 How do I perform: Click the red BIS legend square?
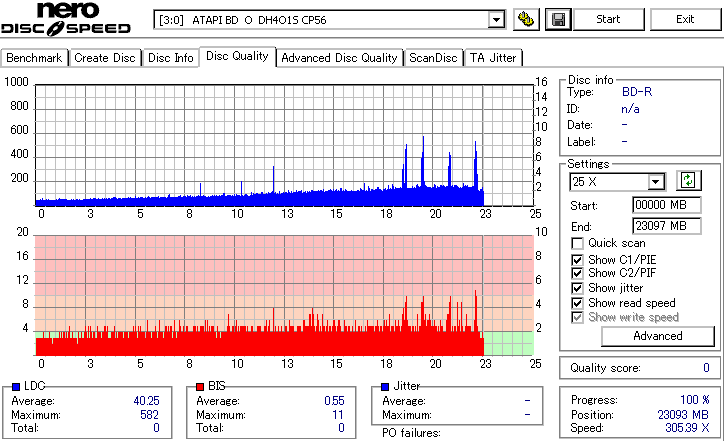[x=200, y=387]
